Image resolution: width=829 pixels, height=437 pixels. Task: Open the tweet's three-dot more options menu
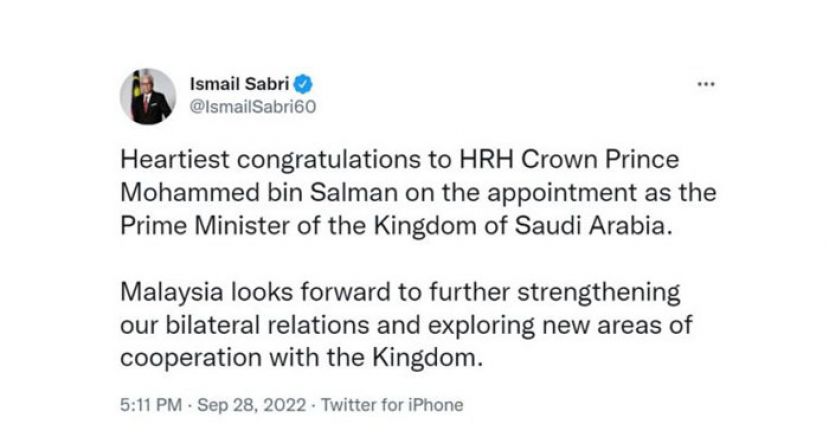click(706, 85)
